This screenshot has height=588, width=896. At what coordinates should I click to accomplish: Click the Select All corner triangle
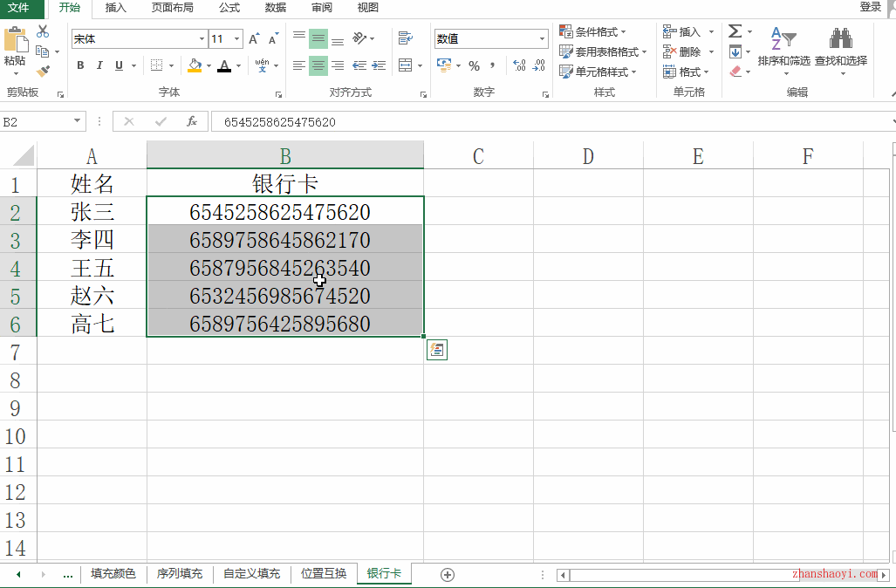click(x=23, y=155)
